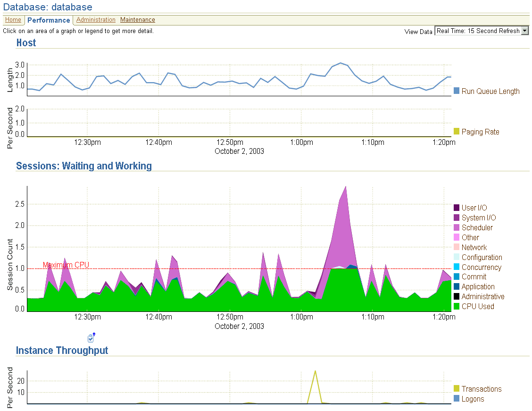Click the Commit teal legend icon

[x=456, y=277]
